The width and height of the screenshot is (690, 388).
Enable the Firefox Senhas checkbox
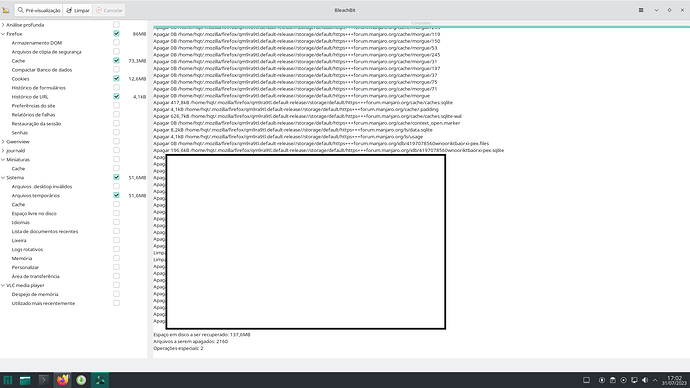(x=116, y=132)
